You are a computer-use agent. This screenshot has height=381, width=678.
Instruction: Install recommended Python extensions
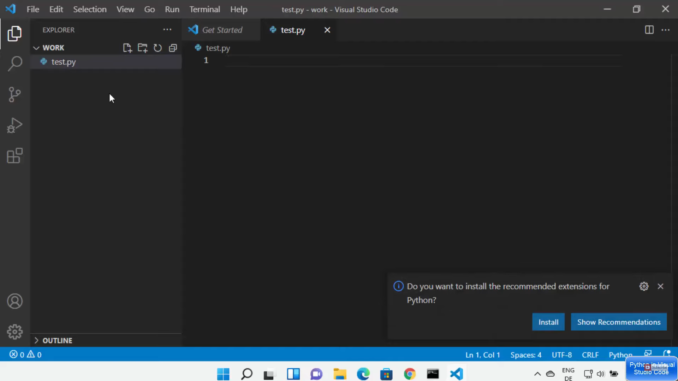[548, 322]
